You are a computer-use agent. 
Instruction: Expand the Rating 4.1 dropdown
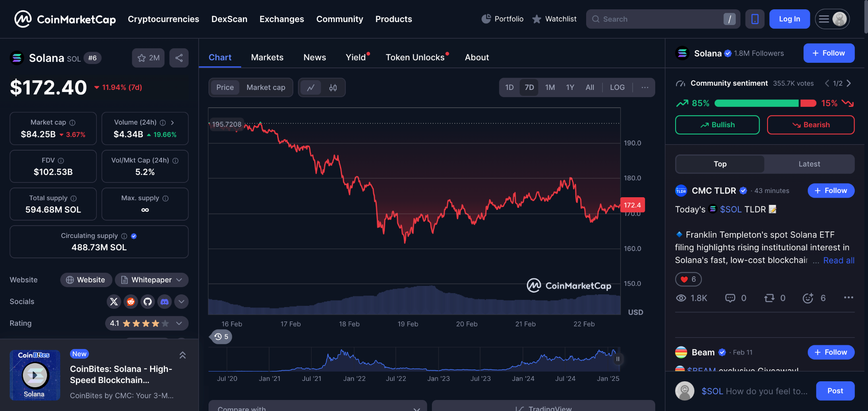(x=147, y=323)
